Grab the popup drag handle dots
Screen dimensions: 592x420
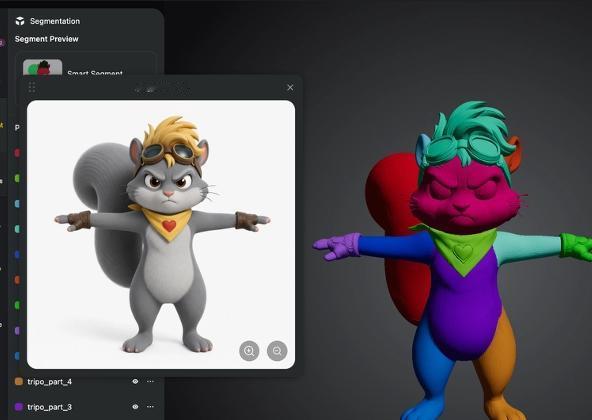(32, 87)
